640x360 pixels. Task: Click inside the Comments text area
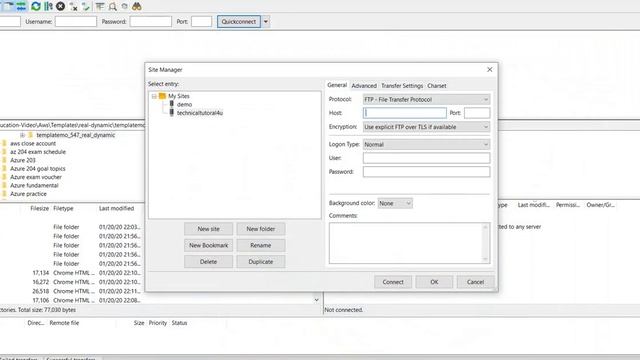[409, 243]
